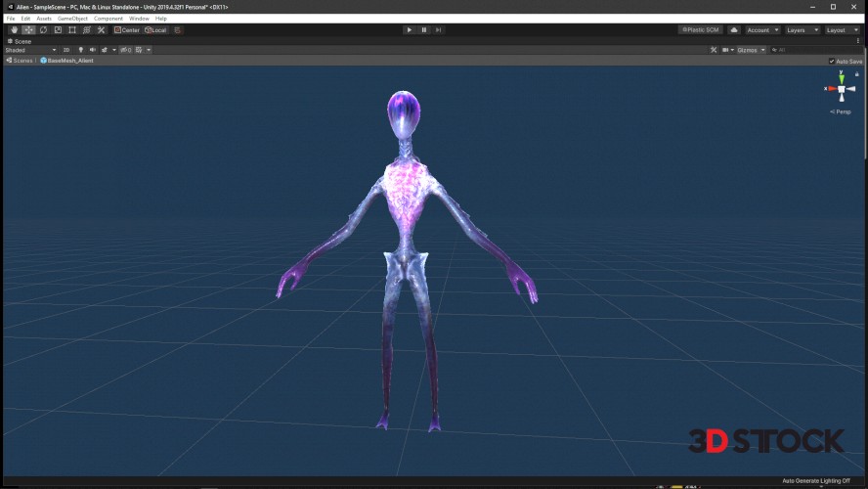868x489 pixels.
Task: Click red X axis gizmo cone
Action: (831, 89)
